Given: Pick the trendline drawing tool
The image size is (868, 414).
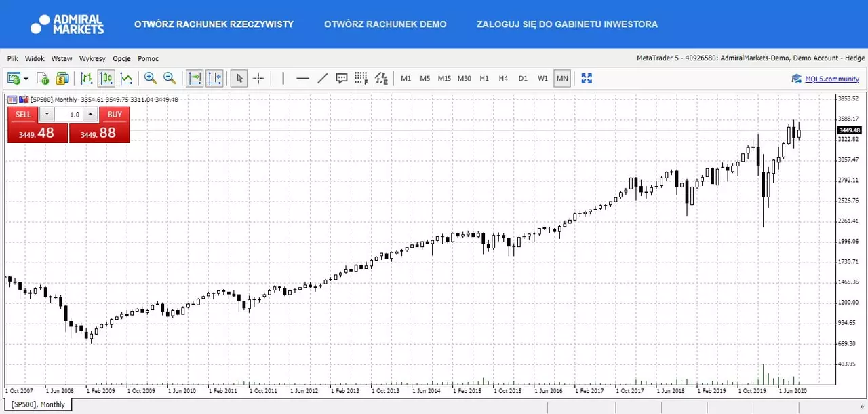Looking at the screenshot, I should click(x=322, y=79).
